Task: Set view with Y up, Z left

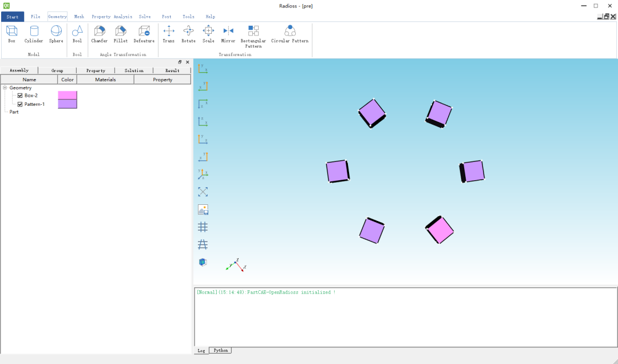Action: click(203, 157)
